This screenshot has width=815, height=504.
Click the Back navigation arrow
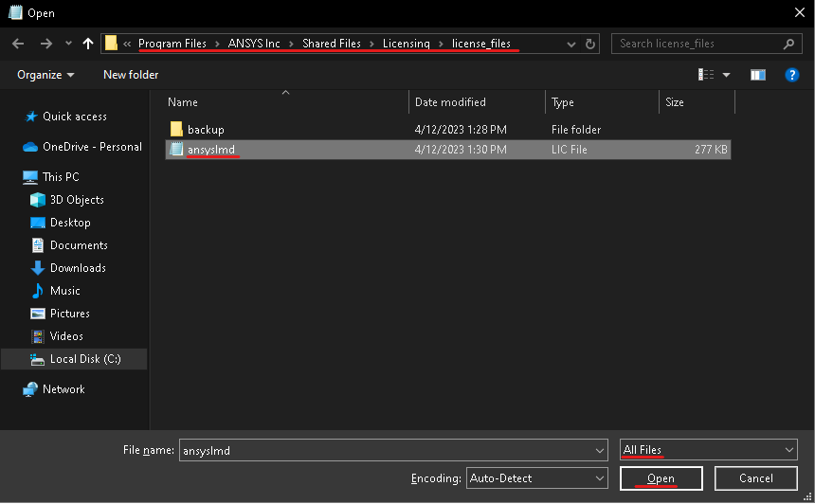17,44
